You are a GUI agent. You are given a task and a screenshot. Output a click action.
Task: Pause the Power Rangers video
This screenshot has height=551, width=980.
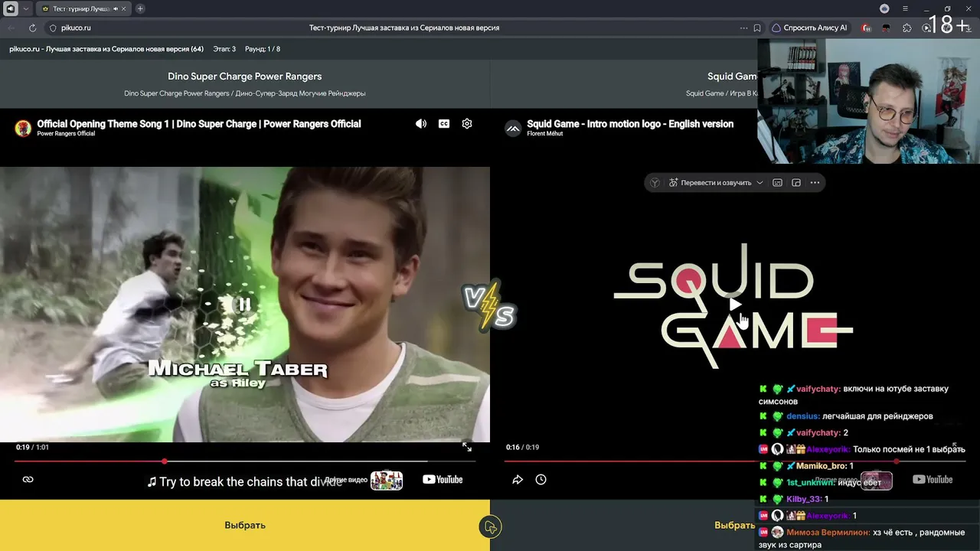pyautogui.click(x=244, y=305)
